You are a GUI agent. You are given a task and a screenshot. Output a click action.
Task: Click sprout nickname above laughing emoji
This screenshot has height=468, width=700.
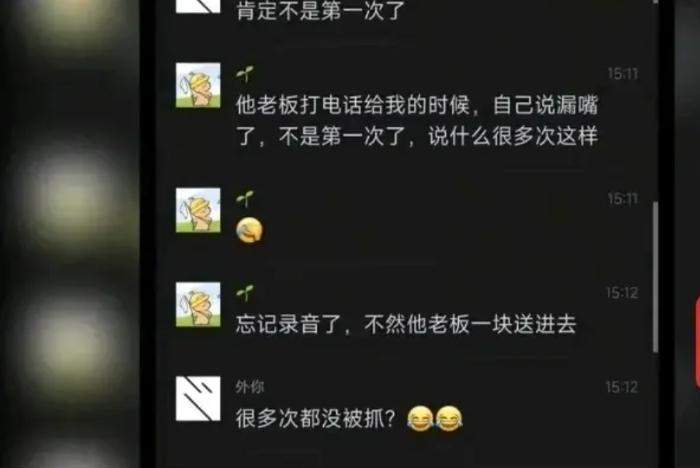(245, 199)
